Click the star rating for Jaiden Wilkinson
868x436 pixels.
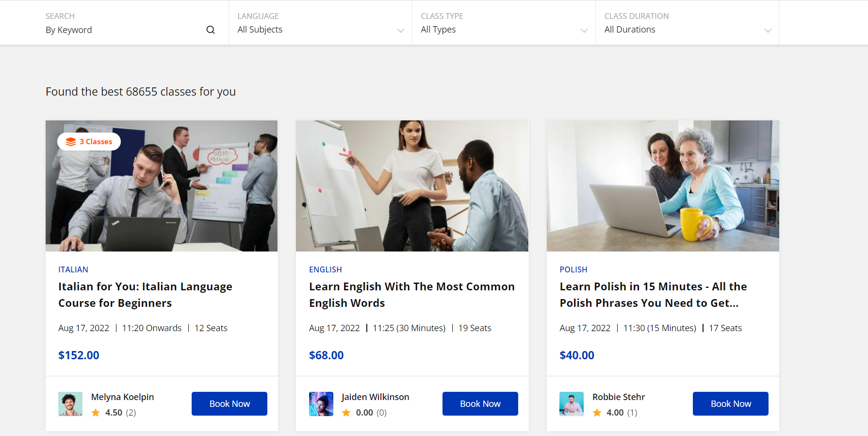pos(346,413)
